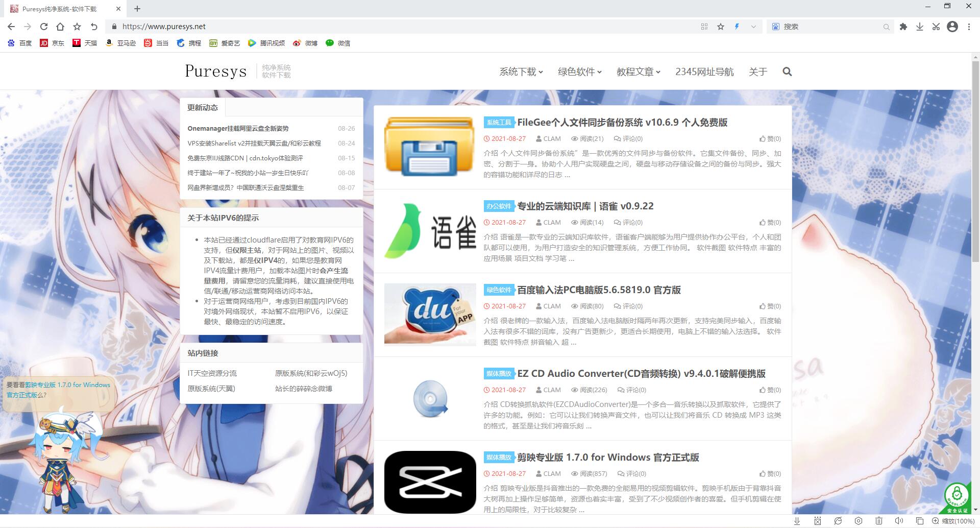Screen dimensions: 980x528
Task: Click the magnifier in the browser search box
Action: (x=887, y=27)
